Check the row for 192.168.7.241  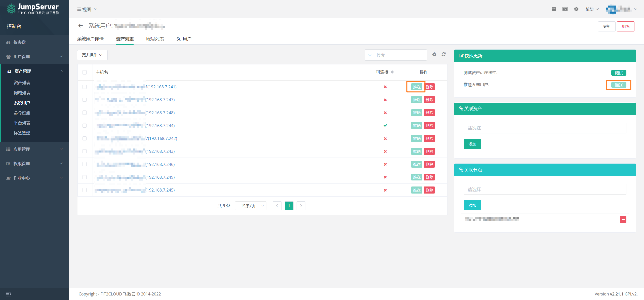pyautogui.click(x=85, y=87)
